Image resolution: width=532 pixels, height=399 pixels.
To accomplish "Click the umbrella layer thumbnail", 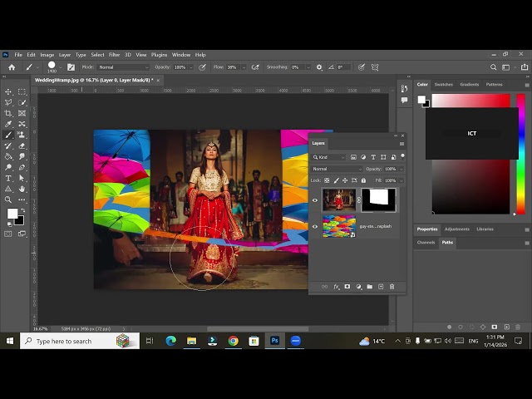I will click(339, 226).
